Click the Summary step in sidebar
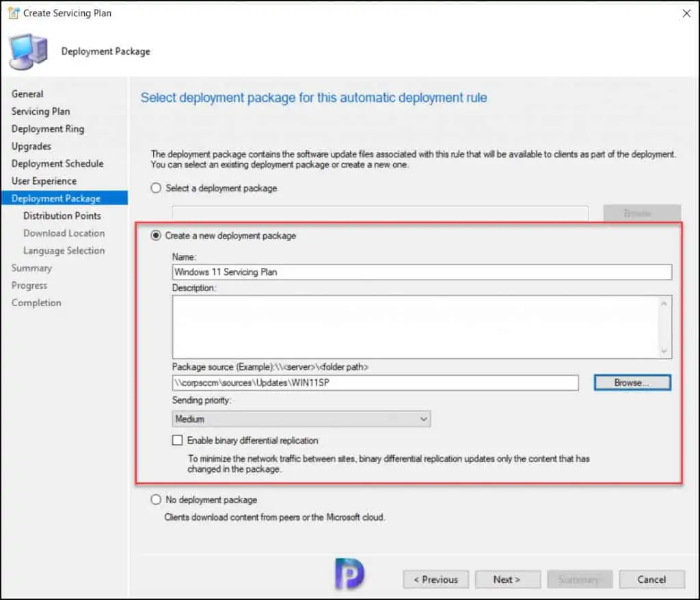The height and width of the screenshot is (600, 700). [x=31, y=268]
